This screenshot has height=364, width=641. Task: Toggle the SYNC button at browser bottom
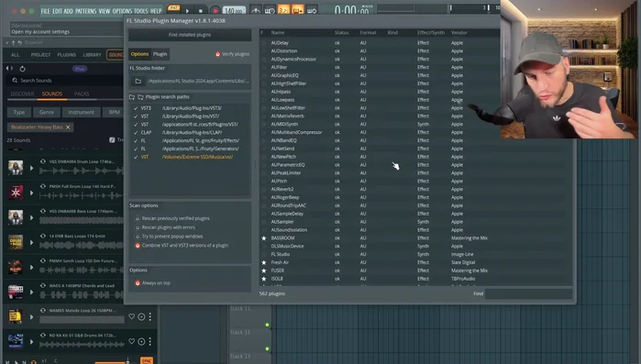click(x=147, y=360)
